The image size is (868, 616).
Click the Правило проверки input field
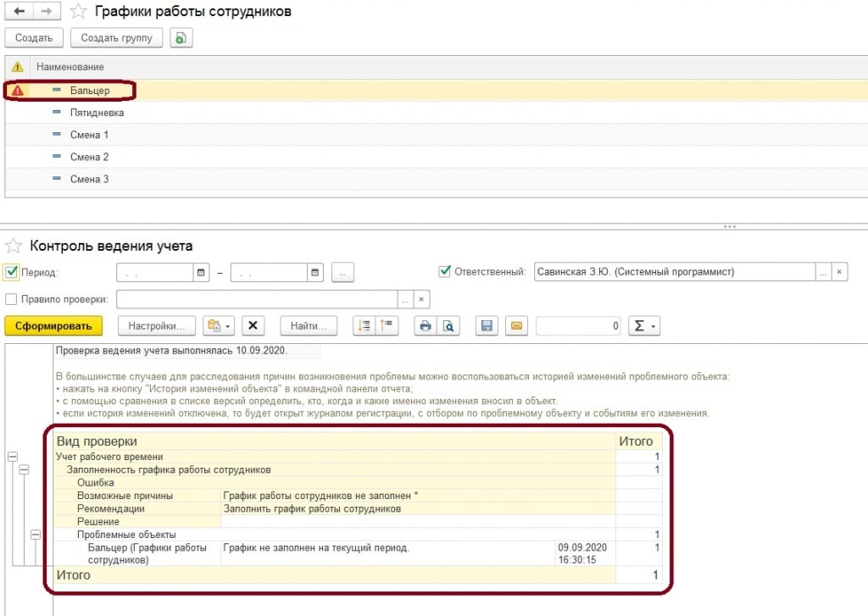pos(257,299)
